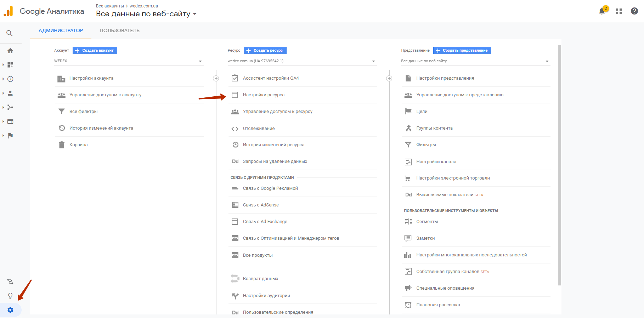Click arrow circle between resource and view columns
Viewport: 644px width, 318px height.
click(x=389, y=78)
